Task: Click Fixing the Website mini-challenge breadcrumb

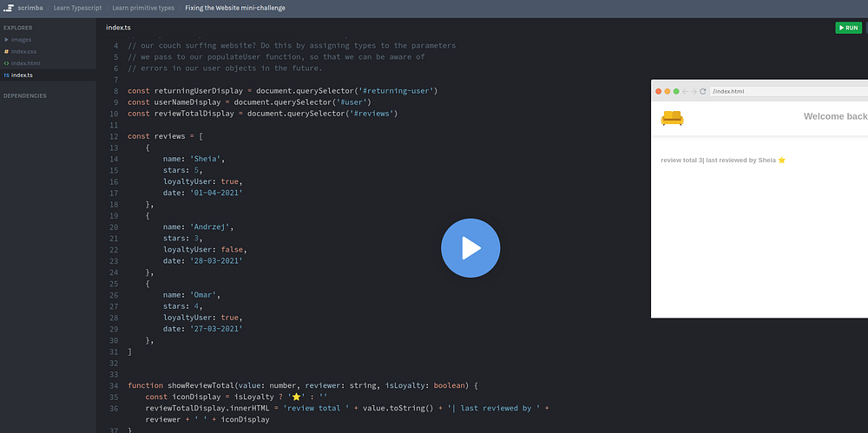Action: pos(235,9)
